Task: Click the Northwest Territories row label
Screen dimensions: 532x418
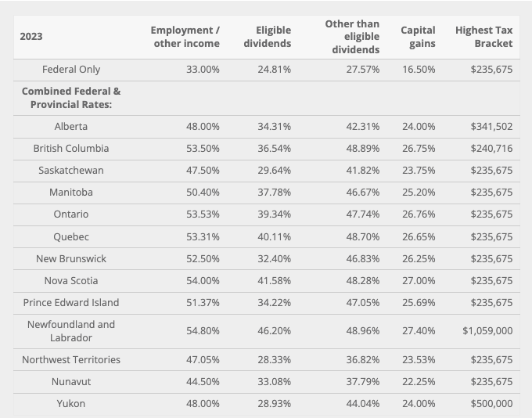Action: pyautogui.click(x=71, y=360)
